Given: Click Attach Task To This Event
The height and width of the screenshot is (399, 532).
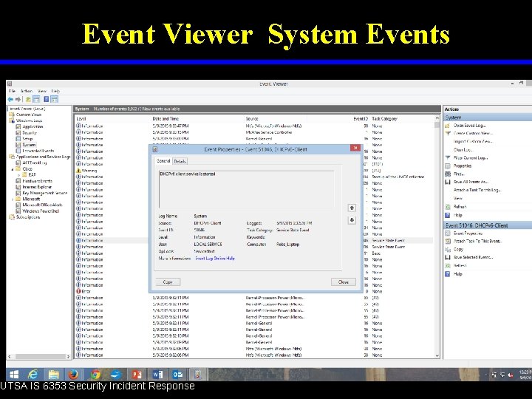Looking at the screenshot, I should pyautogui.click(x=478, y=241).
